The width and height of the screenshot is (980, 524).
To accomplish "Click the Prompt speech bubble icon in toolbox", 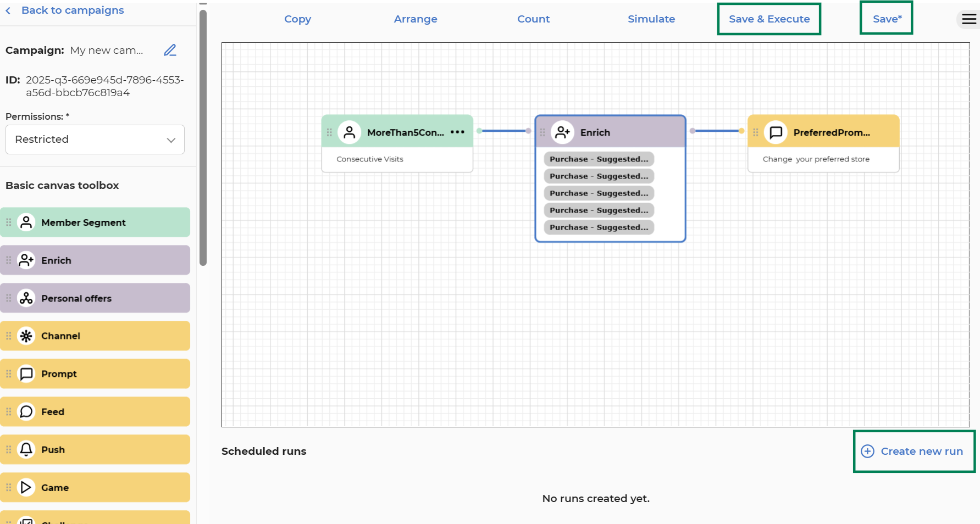I will coord(26,374).
